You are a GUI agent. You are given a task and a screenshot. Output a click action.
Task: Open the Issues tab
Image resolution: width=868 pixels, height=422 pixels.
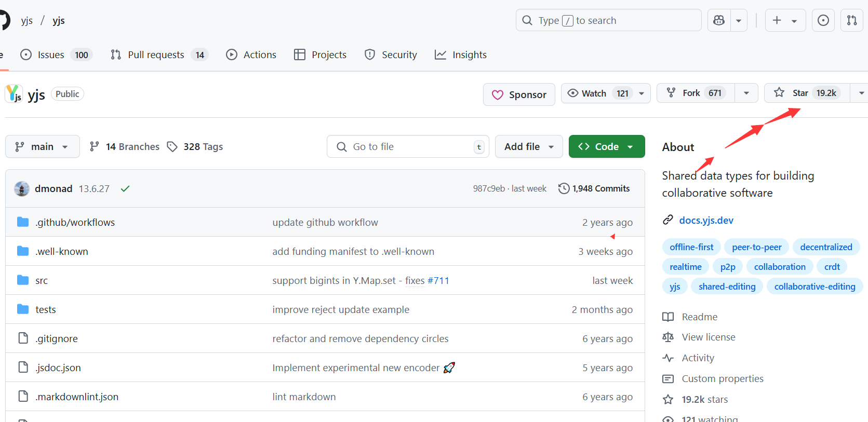[x=56, y=55]
